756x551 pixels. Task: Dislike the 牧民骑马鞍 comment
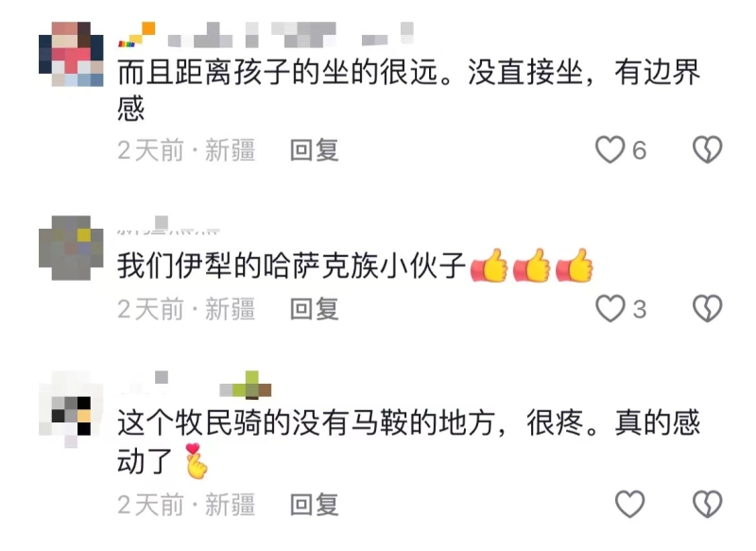click(707, 505)
